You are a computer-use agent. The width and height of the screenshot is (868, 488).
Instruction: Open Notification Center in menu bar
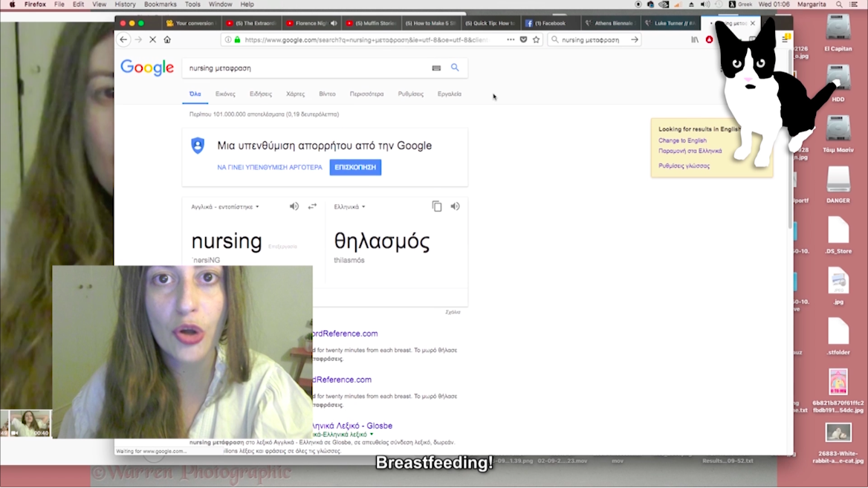pos(854,4)
